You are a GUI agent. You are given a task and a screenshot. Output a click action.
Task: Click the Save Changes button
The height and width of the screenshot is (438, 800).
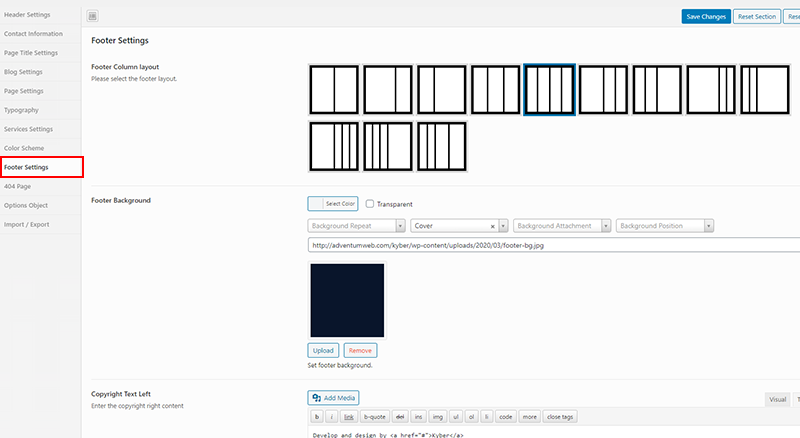[706, 16]
